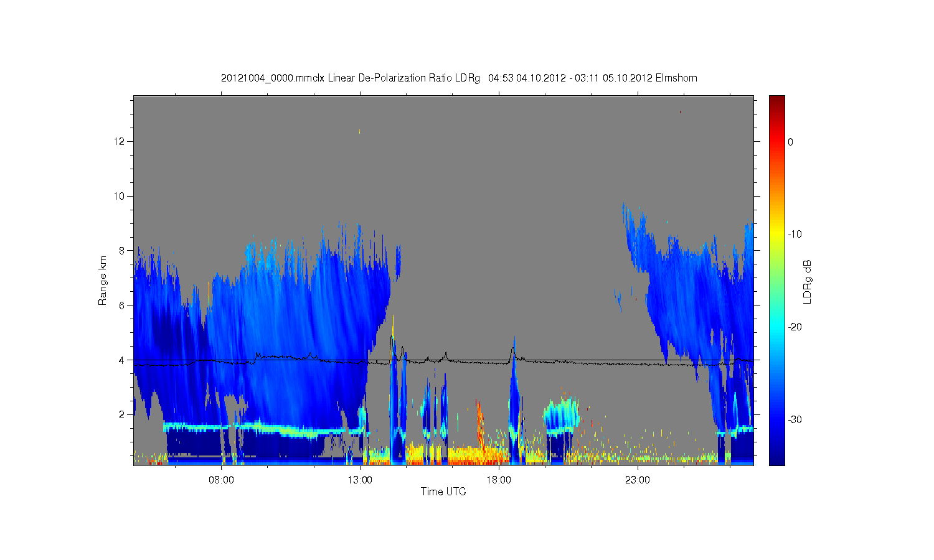
Task: Click the 12 km range tick label
Action: pyautogui.click(x=120, y=141)
